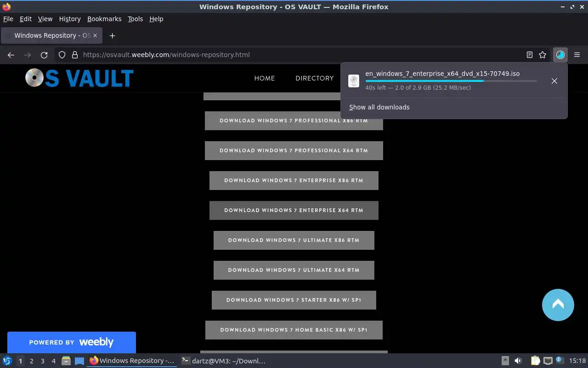The width and height of the screenshot is (588, 368).
Task: Click Show all downloads
Action: tap(379, 107)
